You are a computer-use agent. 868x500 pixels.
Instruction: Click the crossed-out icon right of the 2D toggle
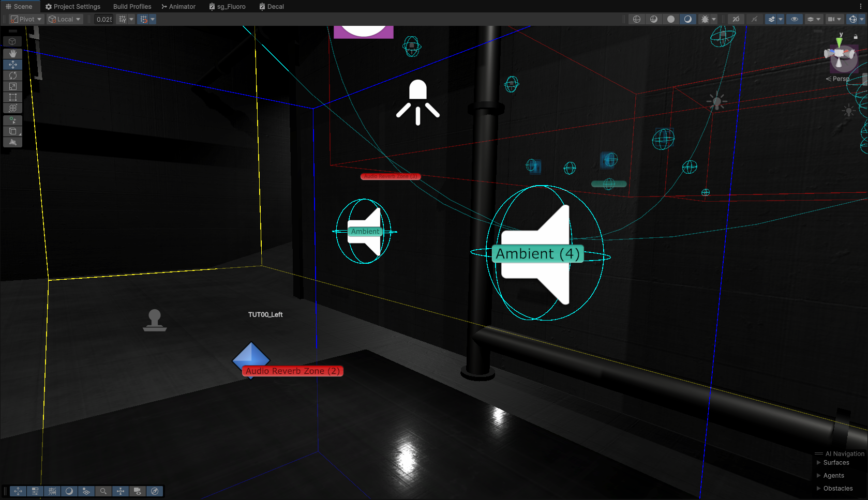pyautogui.click(x=754, y=19)
